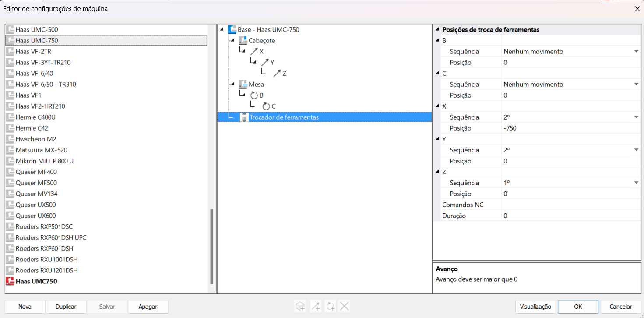This screenshot has height=318, width=644.
Task: Click the Duplicar button
Action: 66,307
